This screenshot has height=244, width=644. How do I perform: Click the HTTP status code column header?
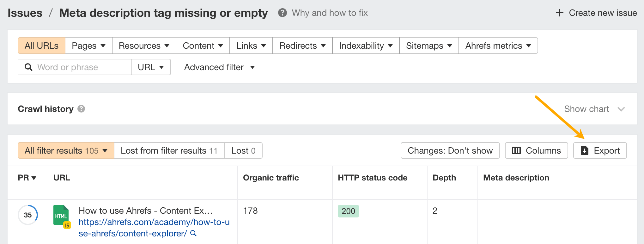pyautogui.click(x=373, y=178)
